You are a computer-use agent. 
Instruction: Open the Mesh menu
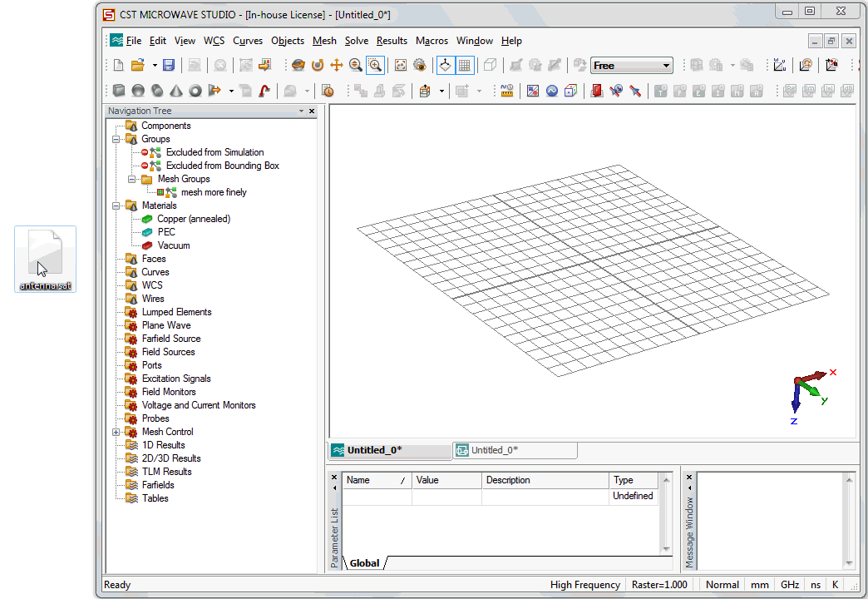click(324, 41)
